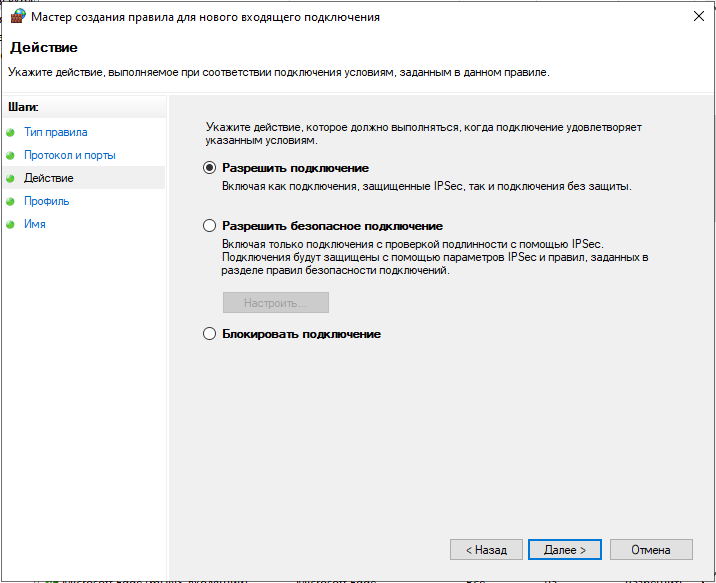Jump to the Профиль step

(x=46, y=201)
